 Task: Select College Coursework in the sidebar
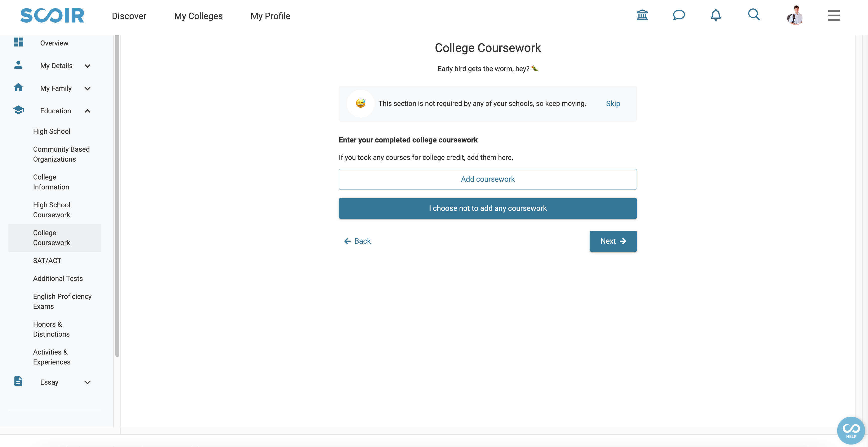click(55, 238)
